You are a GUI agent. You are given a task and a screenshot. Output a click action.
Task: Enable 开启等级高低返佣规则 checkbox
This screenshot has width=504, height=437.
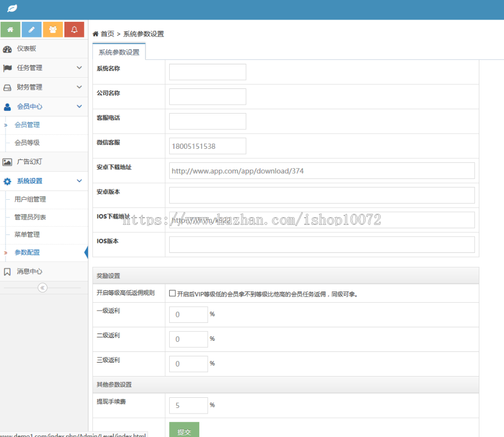click(172, 293)
